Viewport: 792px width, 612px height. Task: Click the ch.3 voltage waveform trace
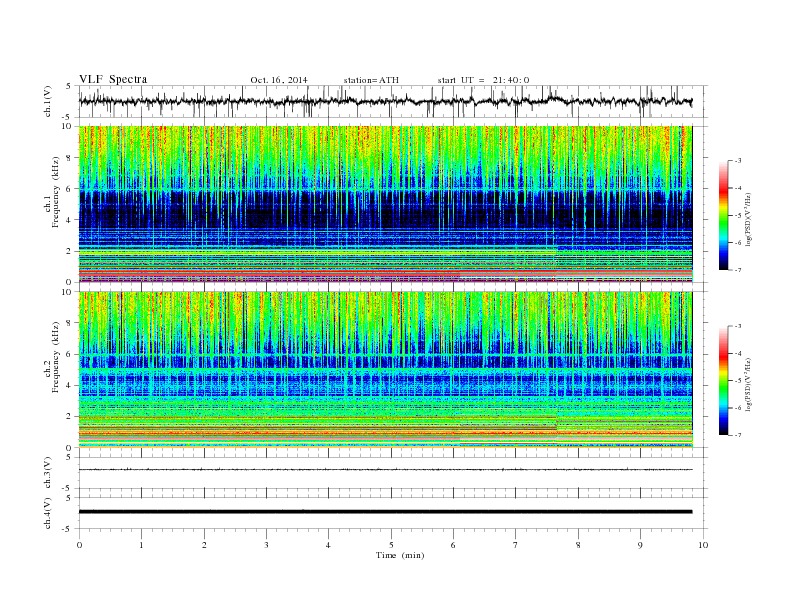(385, 470)
